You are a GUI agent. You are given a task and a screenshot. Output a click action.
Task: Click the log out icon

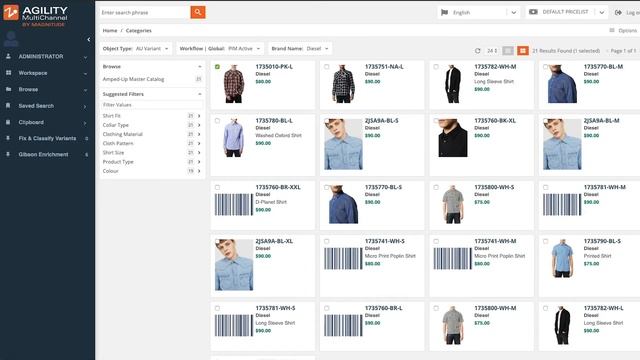coord(618,13)
